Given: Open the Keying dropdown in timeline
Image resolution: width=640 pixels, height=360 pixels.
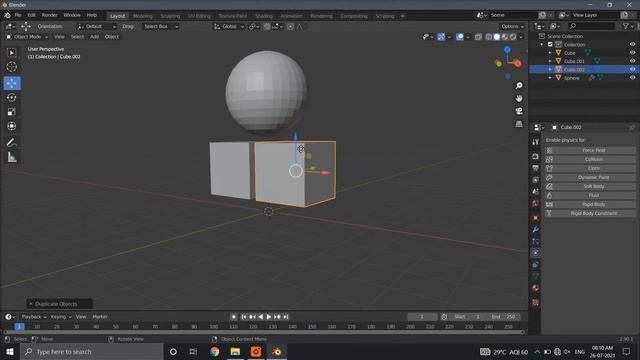Looking at the screenshot, I should pyautogui.click(x=60, y=317).
